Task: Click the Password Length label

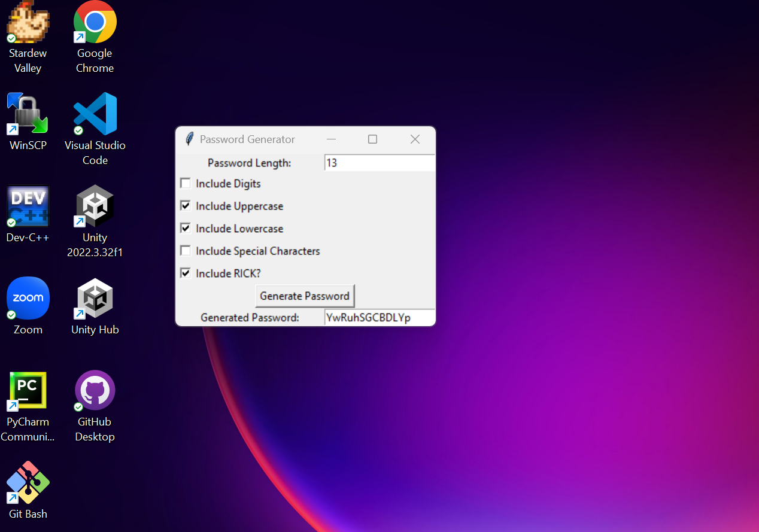Action: click(250, 163)
